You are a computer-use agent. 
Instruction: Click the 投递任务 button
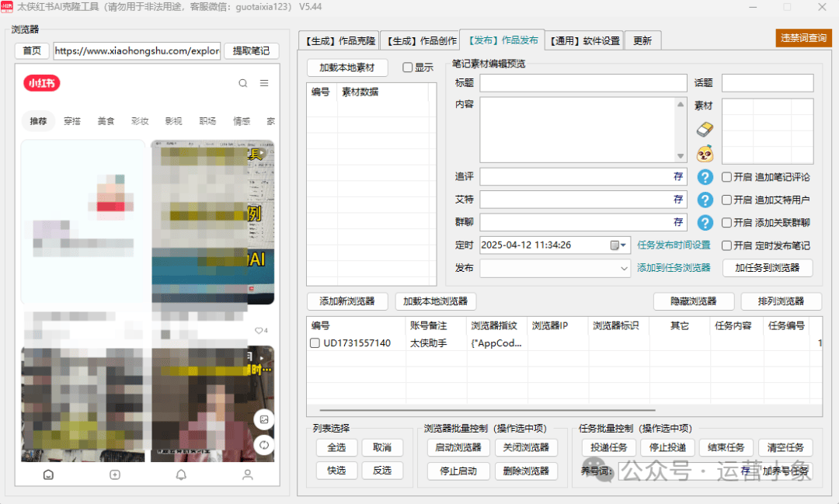[608, 447]
